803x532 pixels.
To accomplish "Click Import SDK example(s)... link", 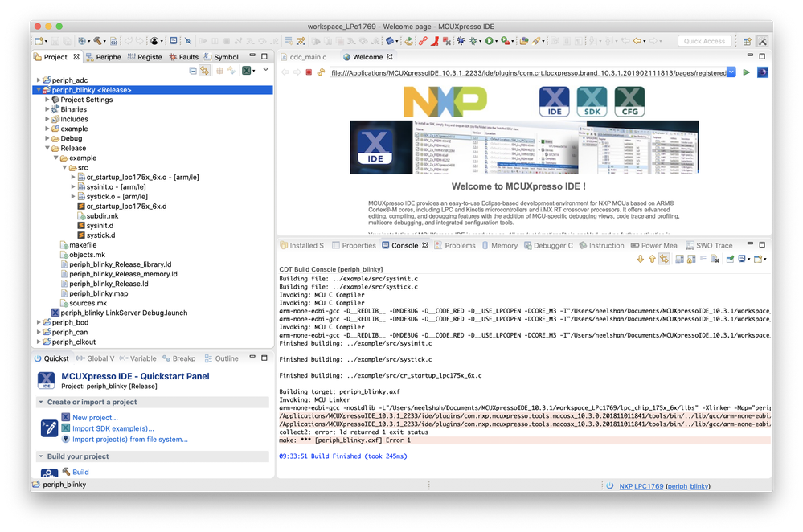I will click(113, 428).
